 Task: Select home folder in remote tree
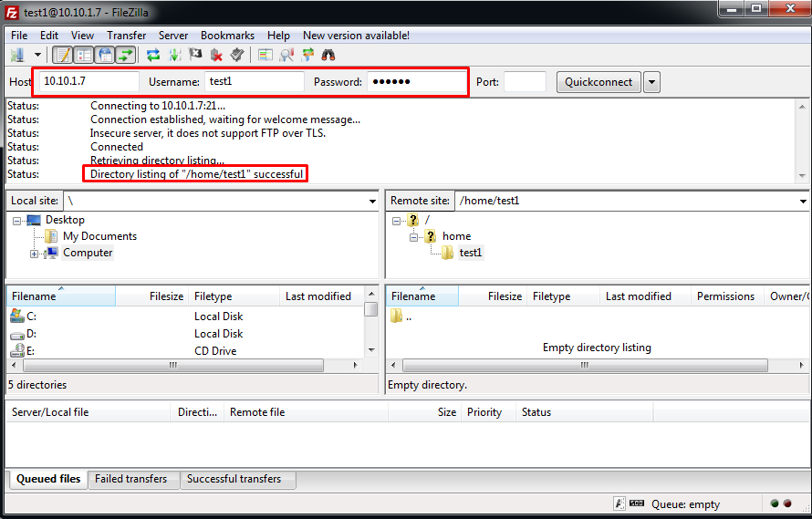point(456,236)
